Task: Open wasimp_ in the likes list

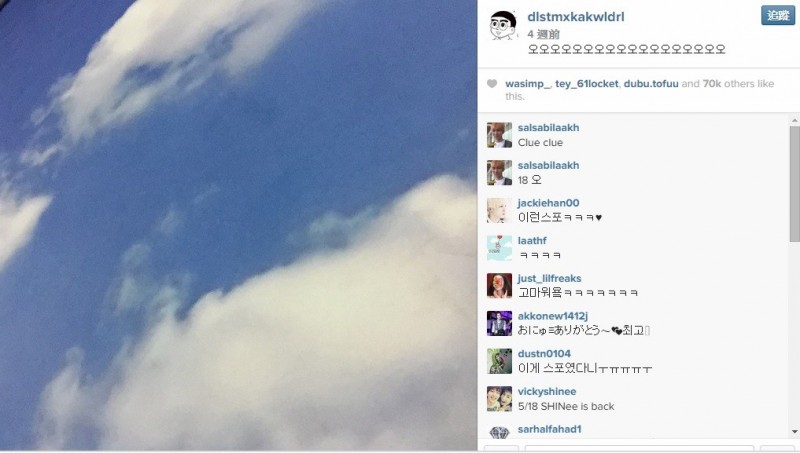Action: click(x=528, y=84)
